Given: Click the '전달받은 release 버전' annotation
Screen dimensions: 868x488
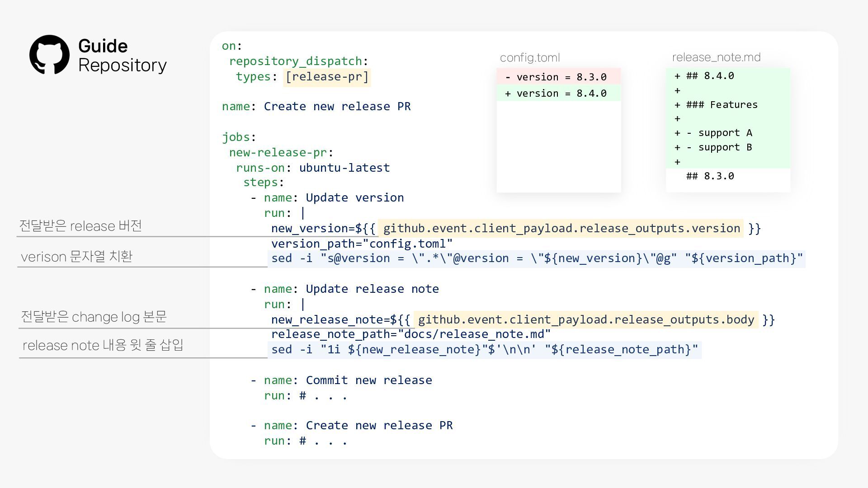Looking at the screenshot, I should point(80,226).
